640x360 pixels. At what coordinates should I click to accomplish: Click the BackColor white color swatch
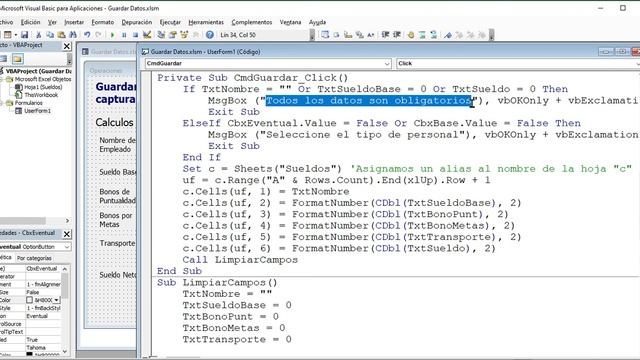[29, 300]
